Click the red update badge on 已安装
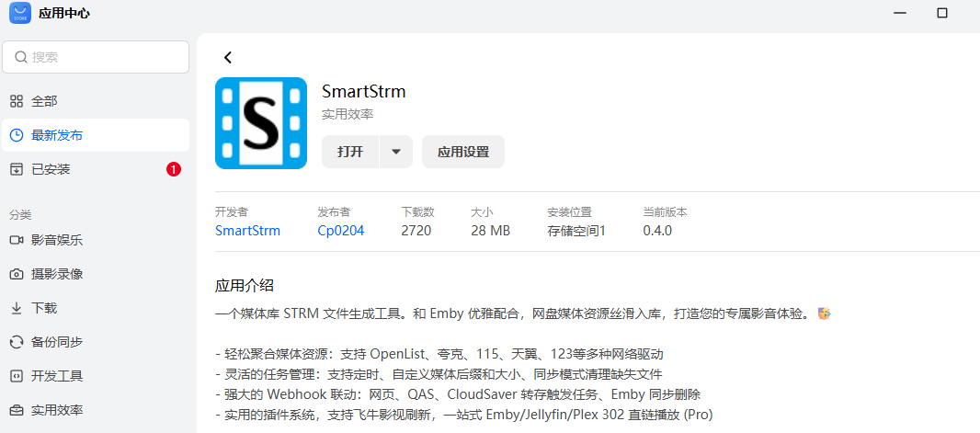The width and height of the screenshot is (980, 433). pos(174,169)
